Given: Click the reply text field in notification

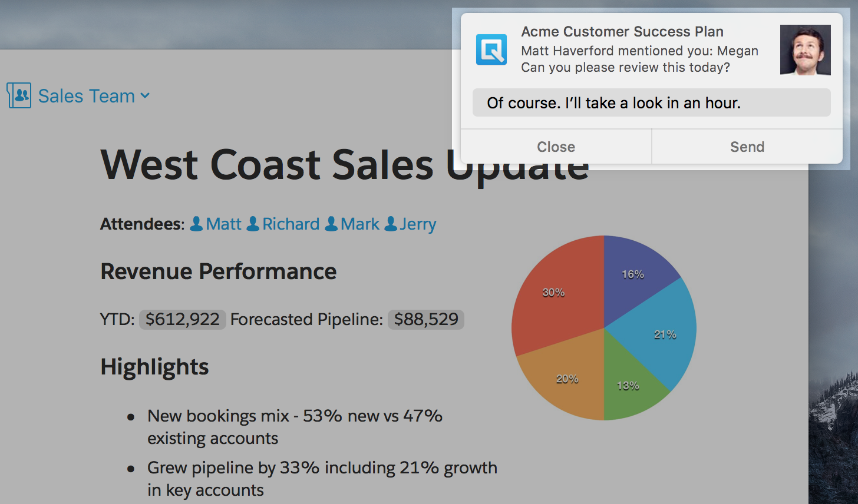Looking at the screenshot, I should [x=651, y=103].
